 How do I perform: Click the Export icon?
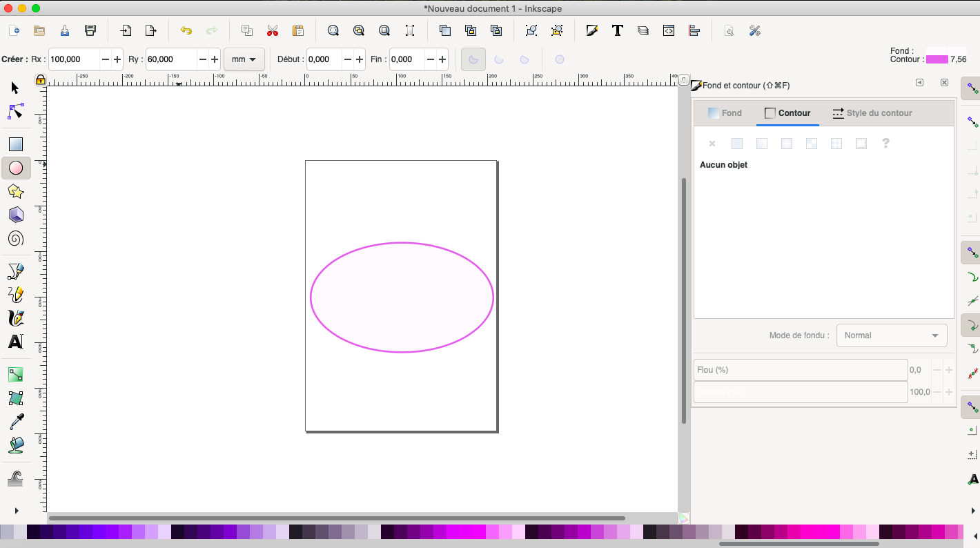coord(151,30)
